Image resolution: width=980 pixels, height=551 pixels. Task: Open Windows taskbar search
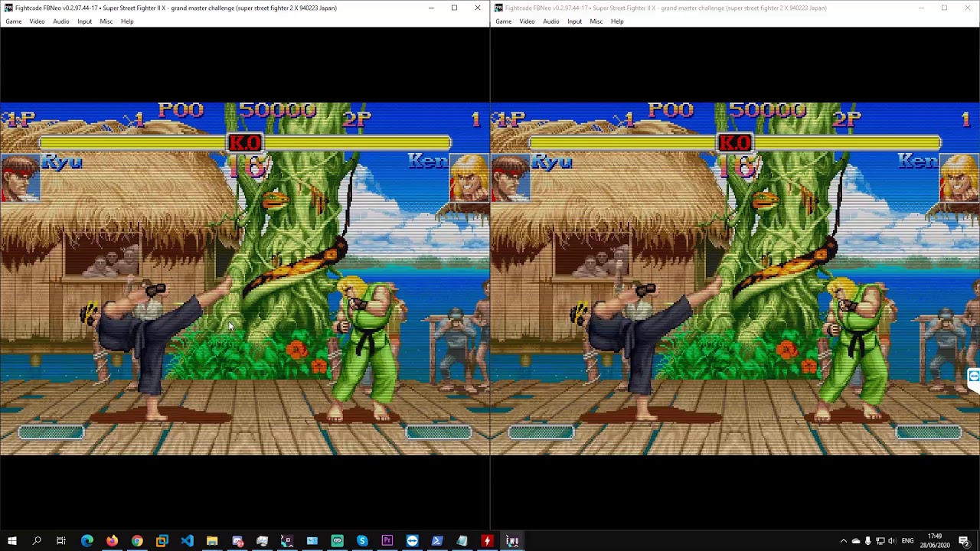pyautogui.click(x=36, y=541)
